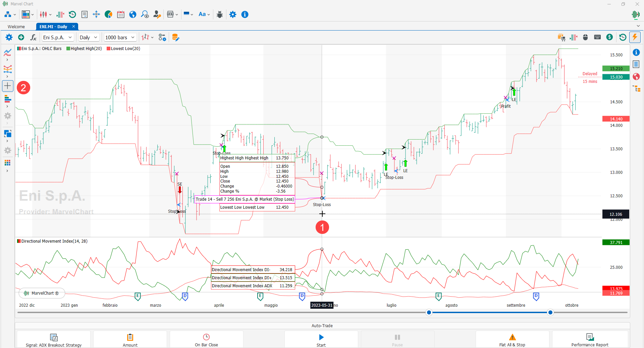Select the colored grid icon in left sidebar
The width and height of the screenshot is (644, 348).
pyautogui.click(x=7, y=163)
